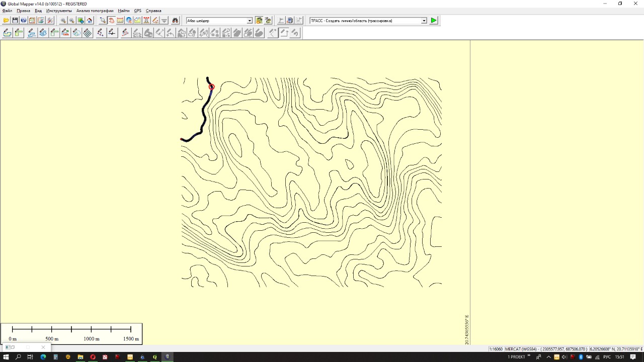Save workspace with the floppy disk icon

click(x=15, y=21)
